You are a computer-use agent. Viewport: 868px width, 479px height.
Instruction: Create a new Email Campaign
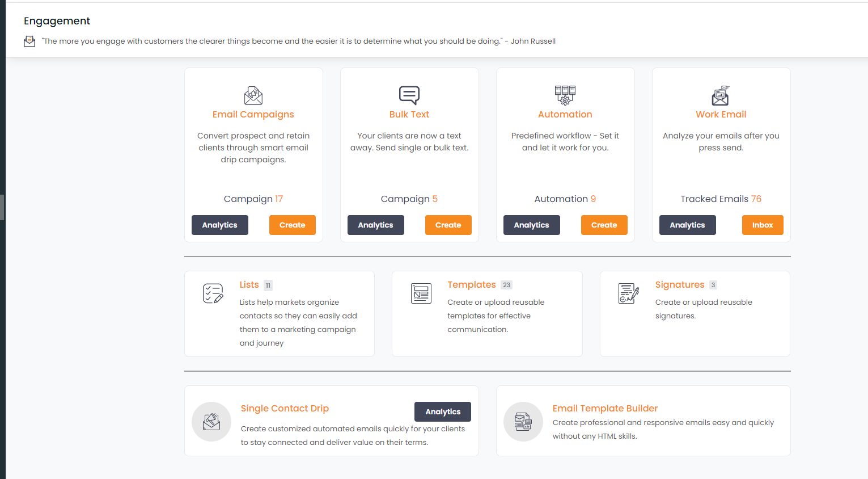293,225
